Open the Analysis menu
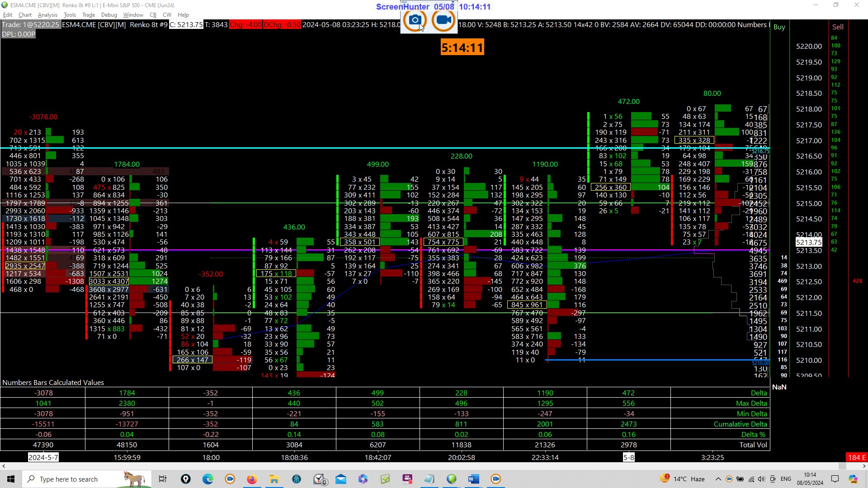Viewport: 868px width, 488px height. pyautogui.click(x=47, y=15)
